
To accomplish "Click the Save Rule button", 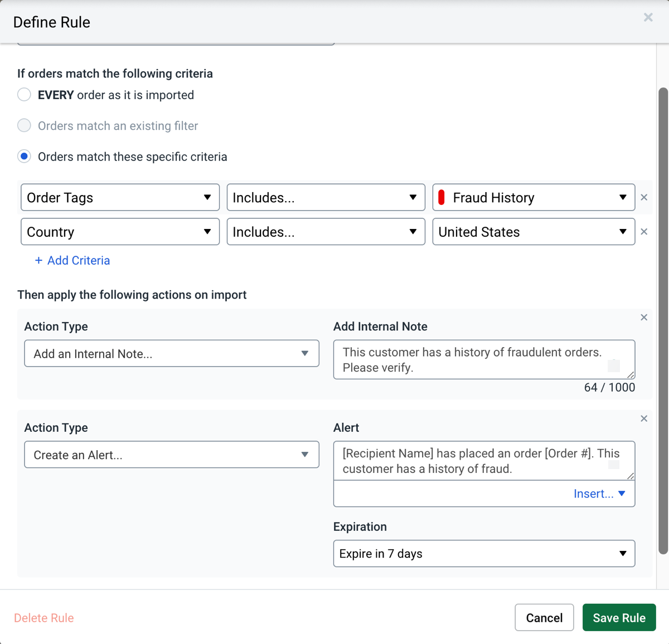I will tap(619, 618).
